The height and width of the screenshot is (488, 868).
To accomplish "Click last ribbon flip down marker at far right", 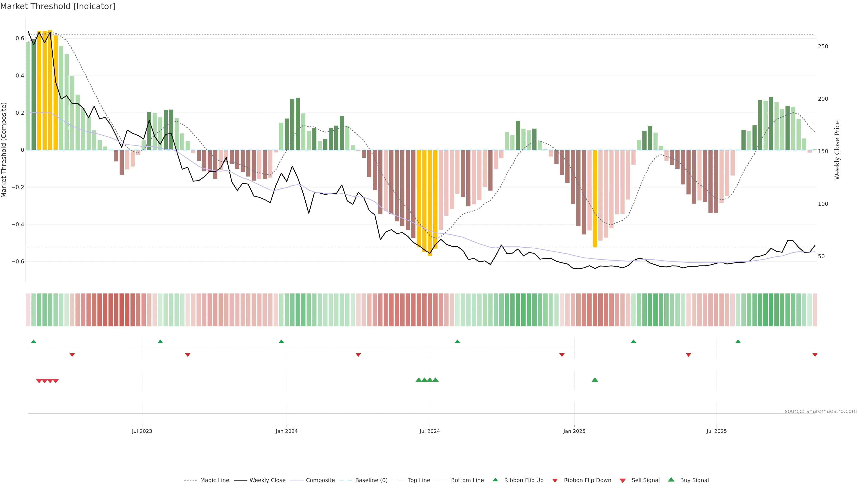I will pyautogui.click(x=815, y=355).
